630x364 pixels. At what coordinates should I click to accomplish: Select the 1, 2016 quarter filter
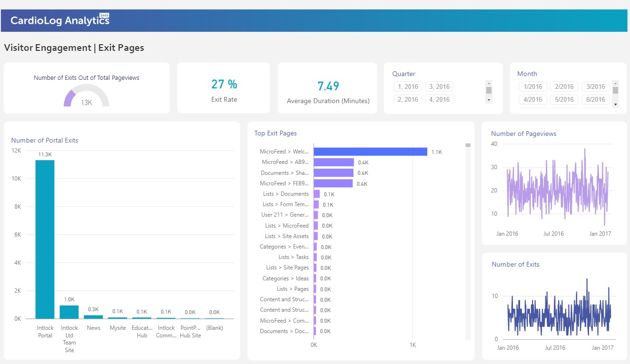click(408, 86)
